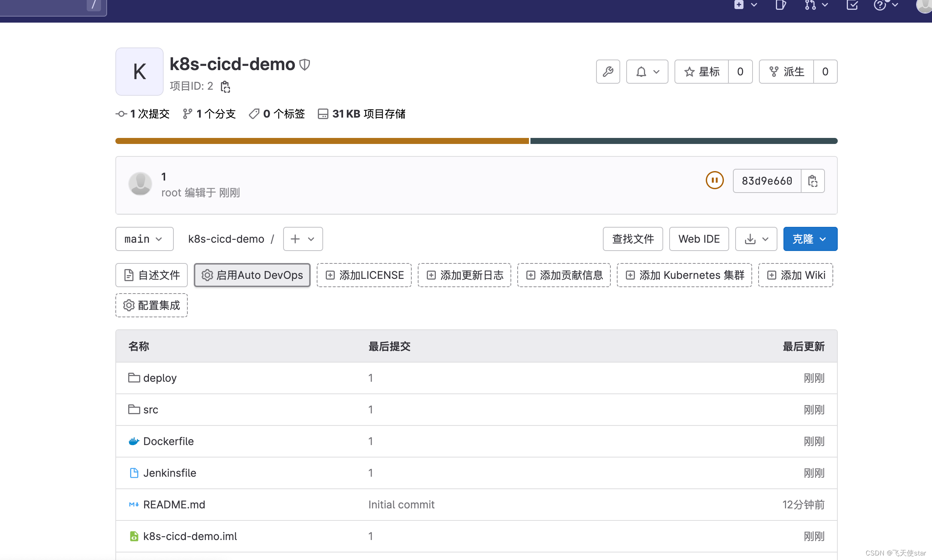Image resolution: width=932 pixels, height=560 pixels.
Task: Click the Docker whale file icon
Action: point(133,441)
